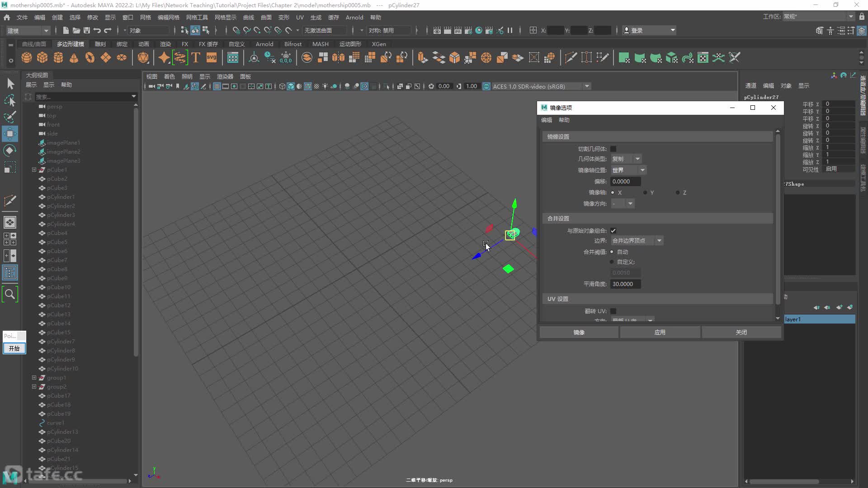Open the 镜像轴位置 dropdown
The height and width of the screenshot is (488, 868).
(x=628, y=170)
